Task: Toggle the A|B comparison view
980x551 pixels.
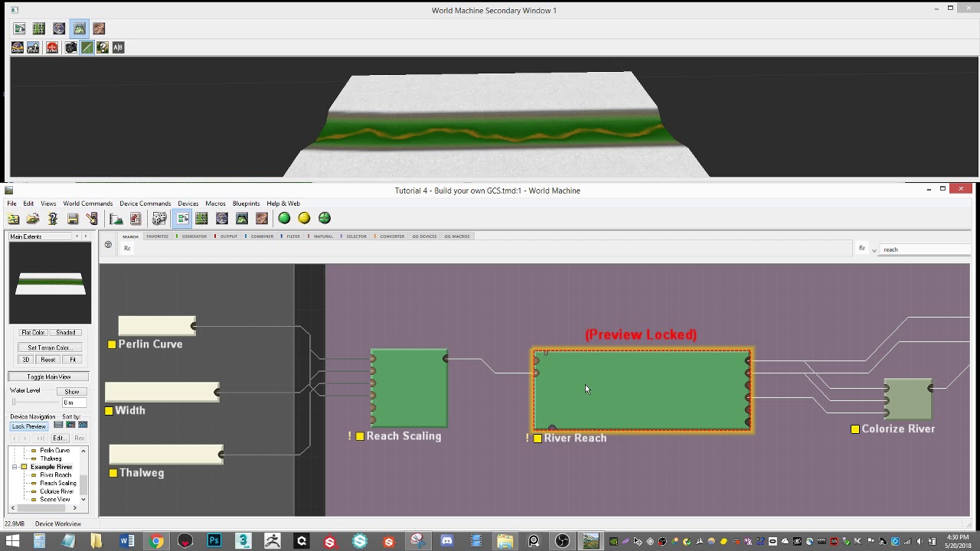Action: pos(118,47)
